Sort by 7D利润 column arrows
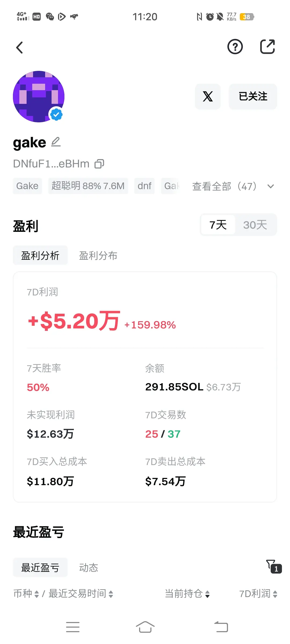 tap(275, 594)
